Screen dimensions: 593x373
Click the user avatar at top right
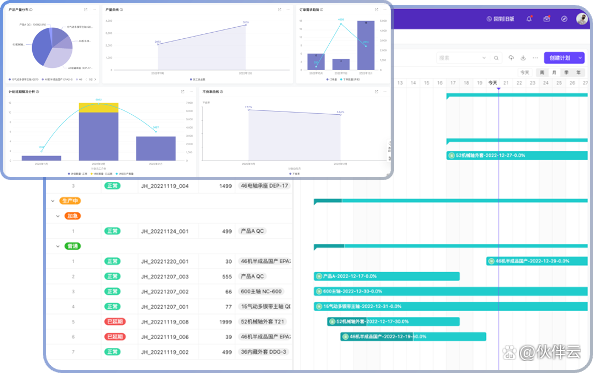[582, 19]
